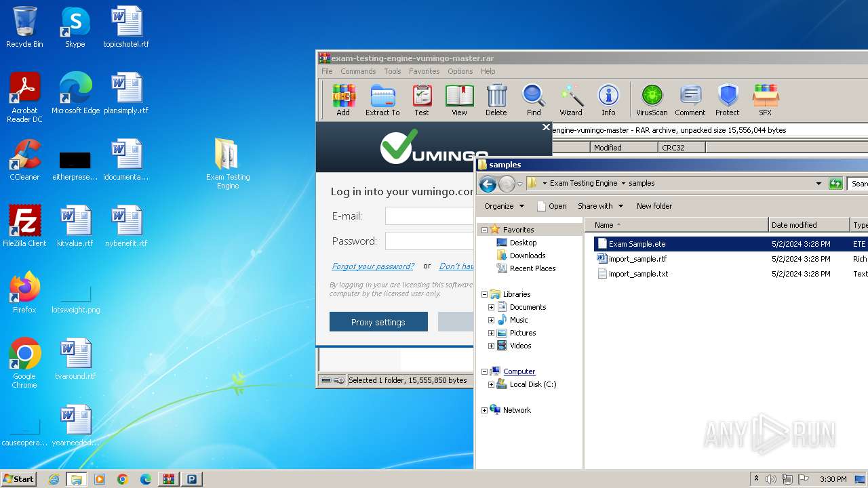The width and height of the screenshot is (868, 488).
Task: Sort by Date modified column
Action: pos(809,225)
